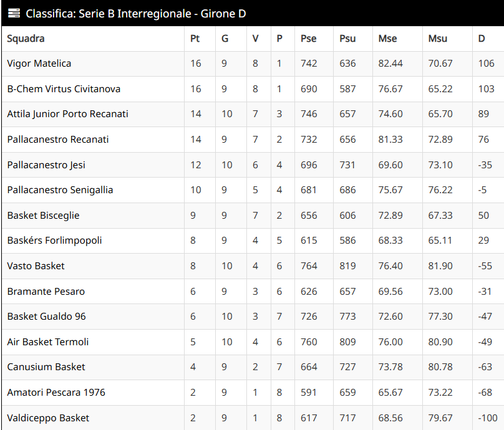This screenshot has height=430, width=504.
Task: Open the Vigor Matelica team link
Action: [39, 64]
